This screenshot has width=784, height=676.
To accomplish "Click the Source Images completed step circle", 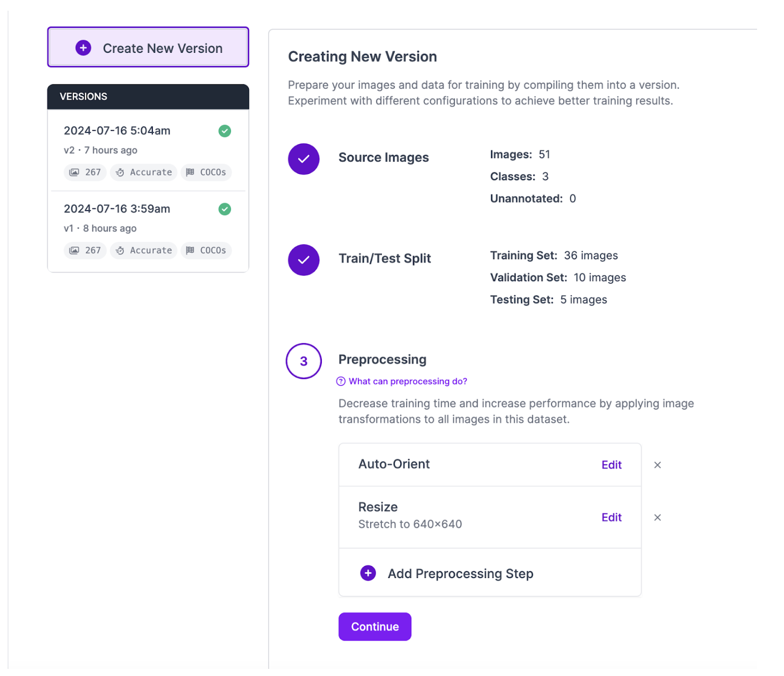I will pos(304,159).
